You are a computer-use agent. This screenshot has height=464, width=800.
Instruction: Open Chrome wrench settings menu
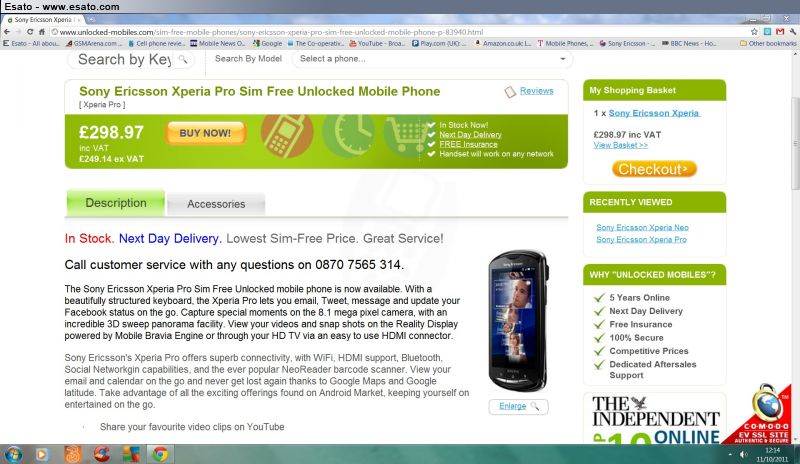(x=792, y=32)
